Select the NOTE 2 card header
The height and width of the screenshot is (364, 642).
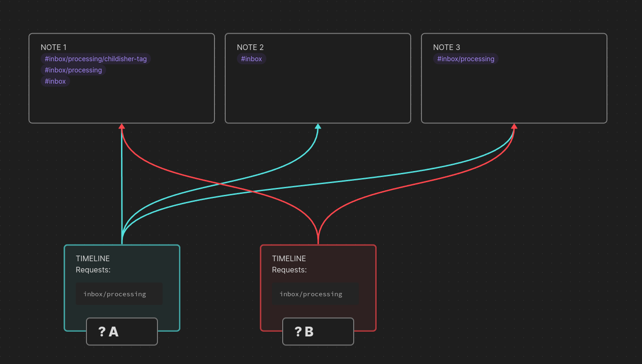tap(250, 47)
